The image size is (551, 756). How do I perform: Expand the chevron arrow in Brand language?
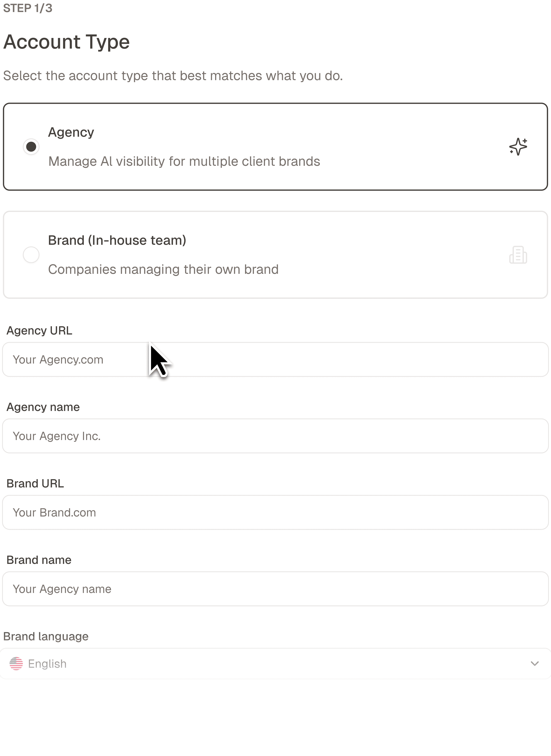535,664
